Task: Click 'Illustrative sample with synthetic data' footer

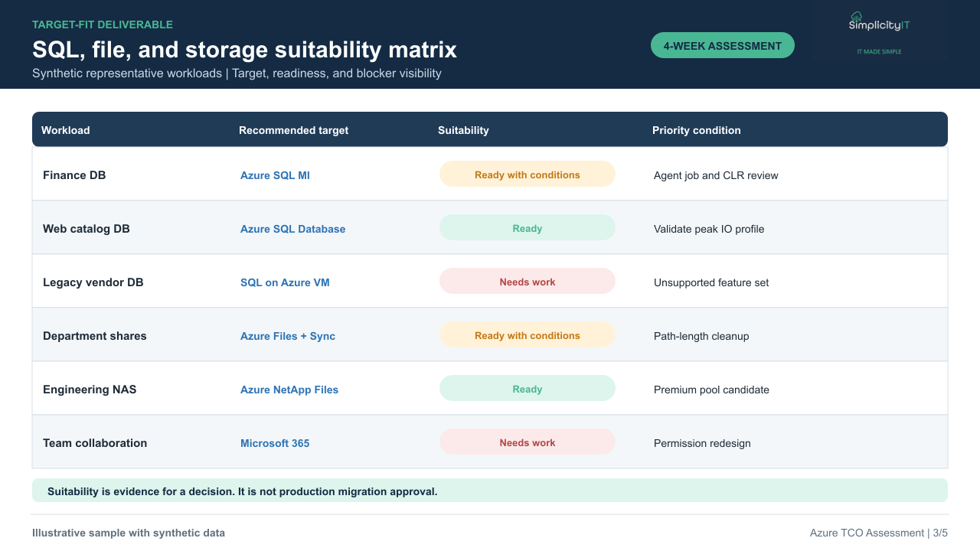Action: tap(129, 533)
